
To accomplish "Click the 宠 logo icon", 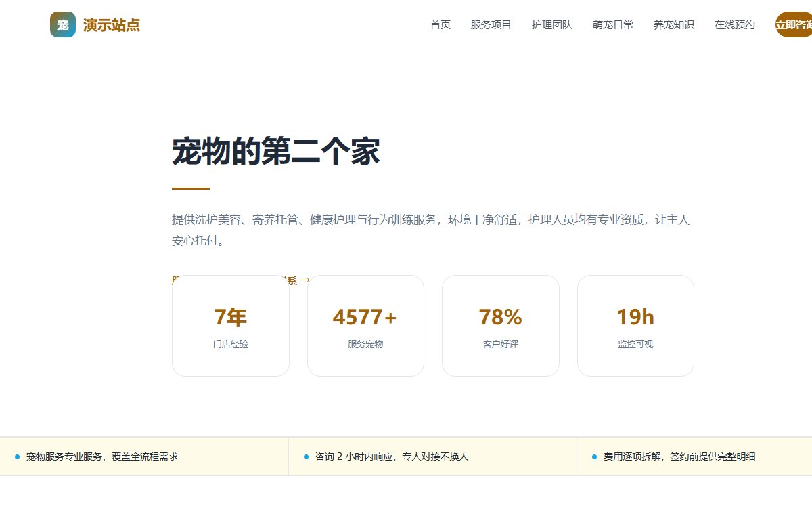I will [63, 25].
